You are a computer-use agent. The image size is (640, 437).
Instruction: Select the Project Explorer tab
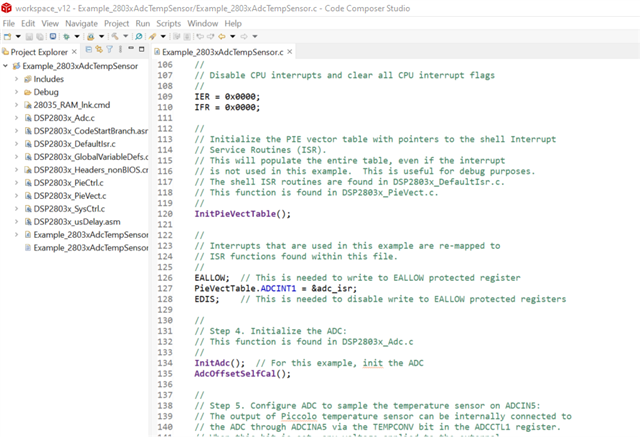click(39, 52)
